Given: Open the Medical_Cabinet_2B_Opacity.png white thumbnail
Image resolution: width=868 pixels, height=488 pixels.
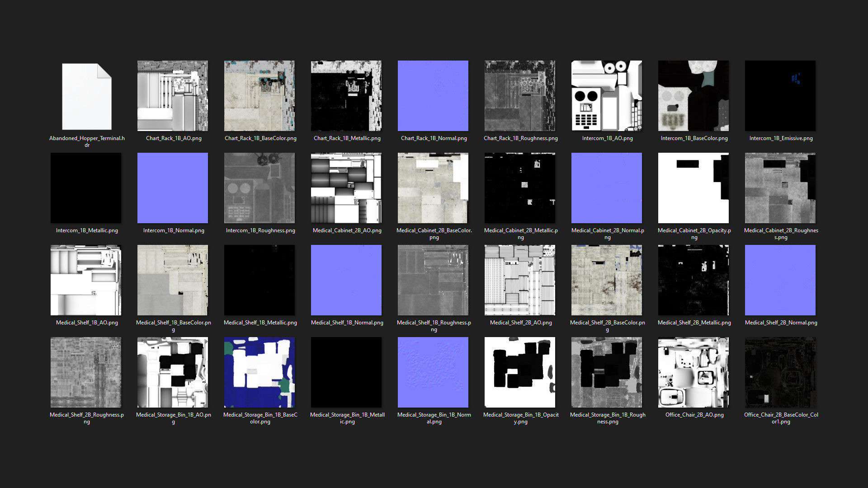Looking at the screenshot, I should pos(693,188).
